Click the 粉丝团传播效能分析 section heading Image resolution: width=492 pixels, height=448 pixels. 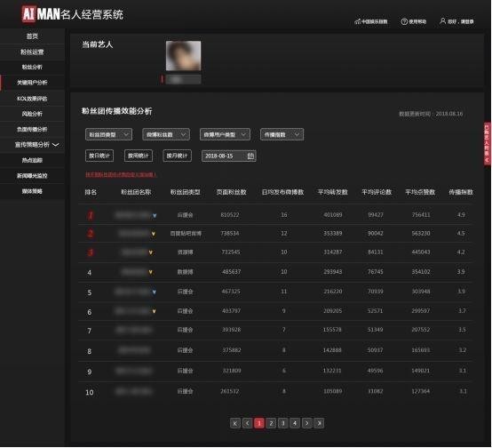(x=116, y=111)
